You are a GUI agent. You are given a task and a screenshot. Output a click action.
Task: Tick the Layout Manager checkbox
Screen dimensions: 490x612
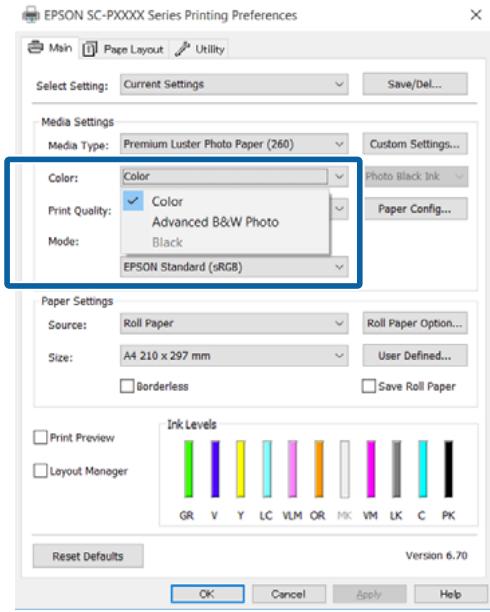40,470
